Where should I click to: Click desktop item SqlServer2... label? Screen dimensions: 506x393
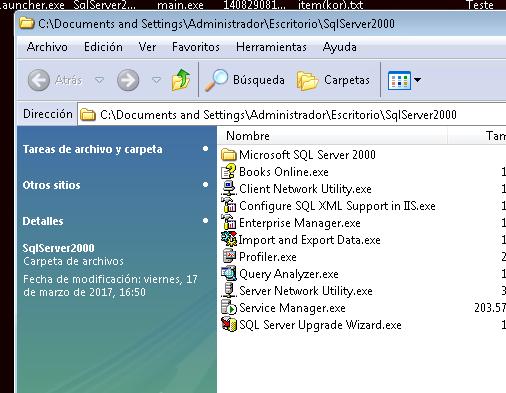pyautogui.click(x=104, y=5)
